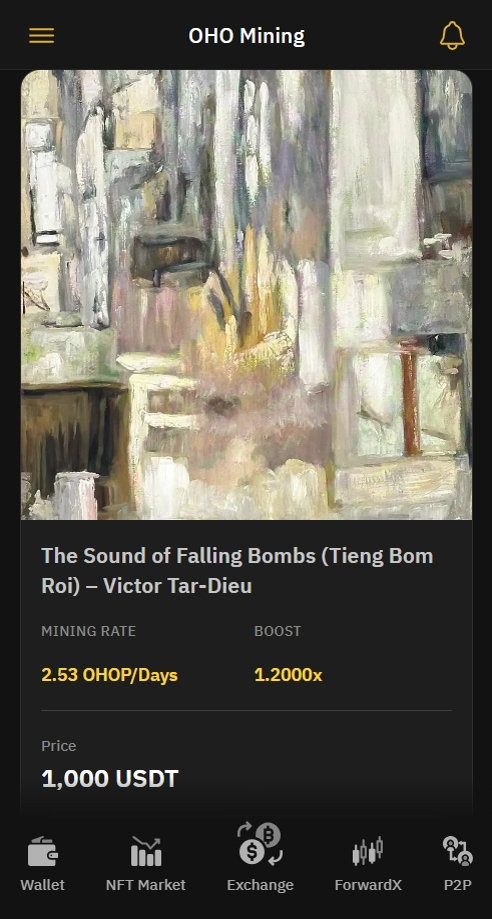Viewport: 492px width, 919px height.
Task: Switch to the NFT Market tab label
Action: [145, 885]
